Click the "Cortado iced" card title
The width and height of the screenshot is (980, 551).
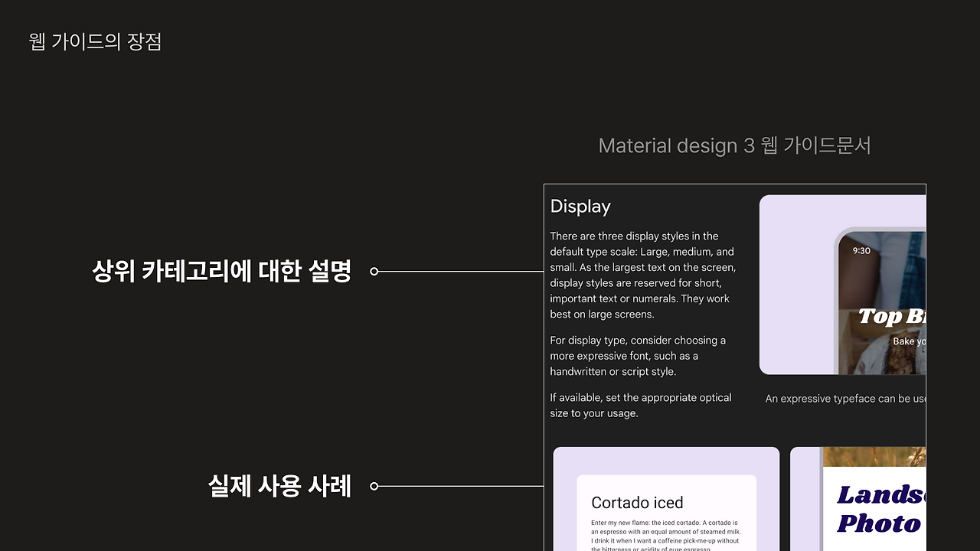point(637,503)
